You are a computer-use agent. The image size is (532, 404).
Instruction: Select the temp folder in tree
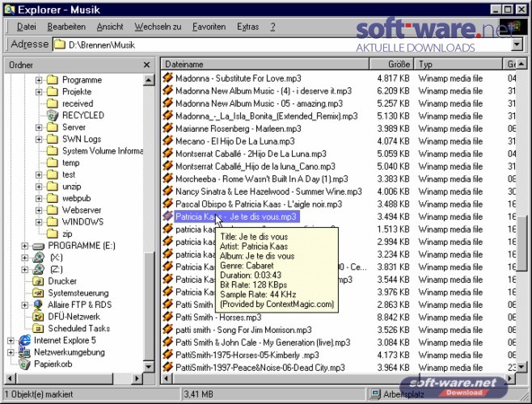click(x=70, y=163)
